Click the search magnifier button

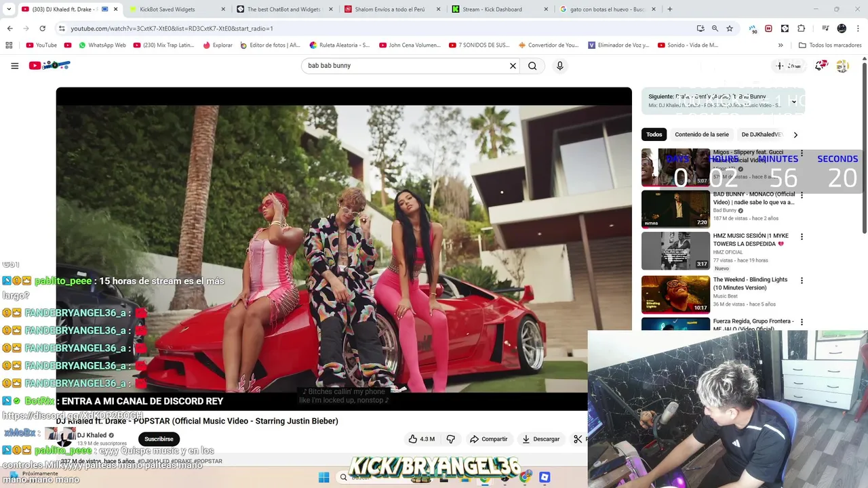[x=532, y=66]
